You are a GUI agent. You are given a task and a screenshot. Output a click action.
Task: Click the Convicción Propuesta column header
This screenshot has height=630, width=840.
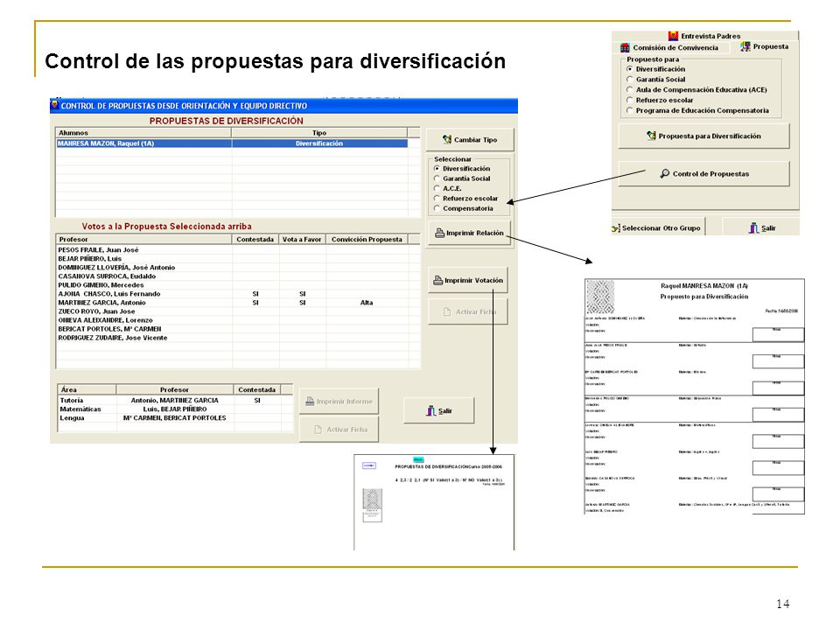coord(367,239)
